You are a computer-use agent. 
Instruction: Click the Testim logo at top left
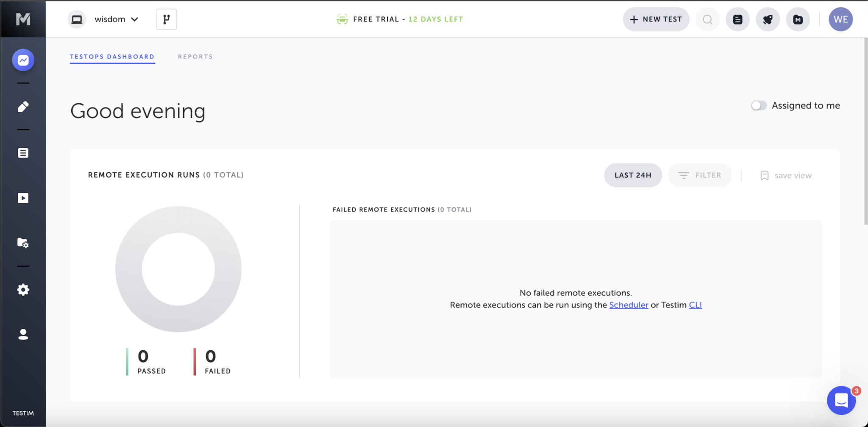pyautogui.click(x=23, y=19)
